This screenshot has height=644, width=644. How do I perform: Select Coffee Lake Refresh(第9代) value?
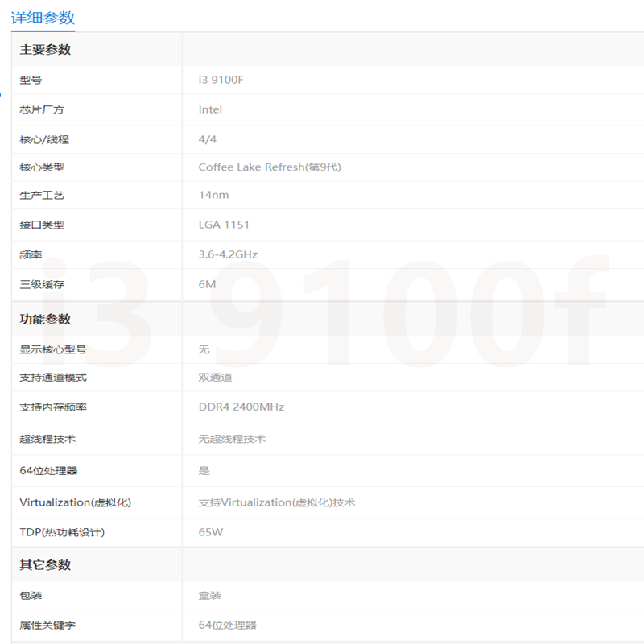pos(270,167)
